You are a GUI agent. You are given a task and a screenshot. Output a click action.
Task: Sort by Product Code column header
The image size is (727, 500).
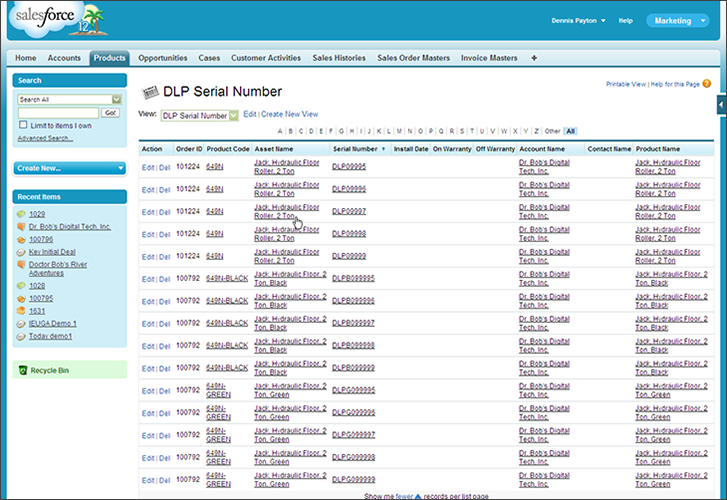pyautogui.click(x=228, y=149)
